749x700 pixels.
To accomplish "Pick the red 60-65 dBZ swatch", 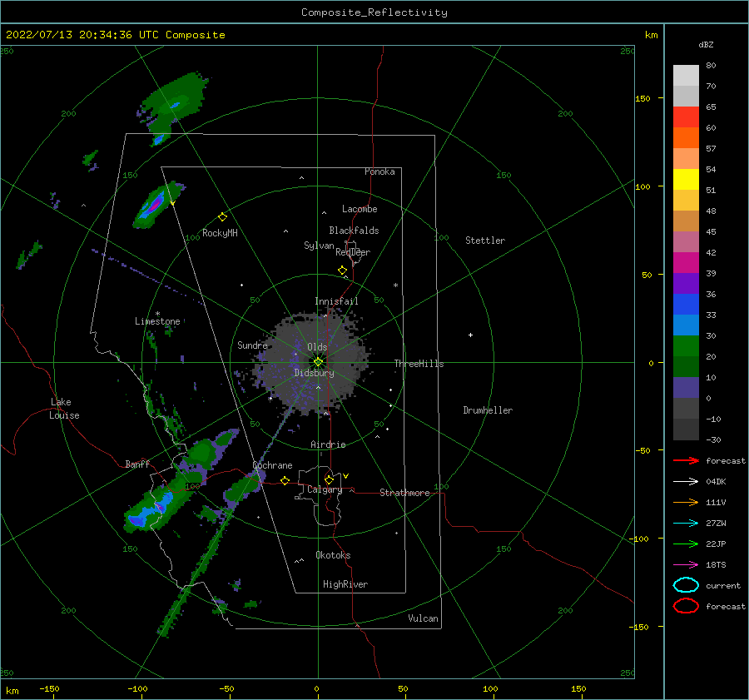I will click(x=686, y=117).
